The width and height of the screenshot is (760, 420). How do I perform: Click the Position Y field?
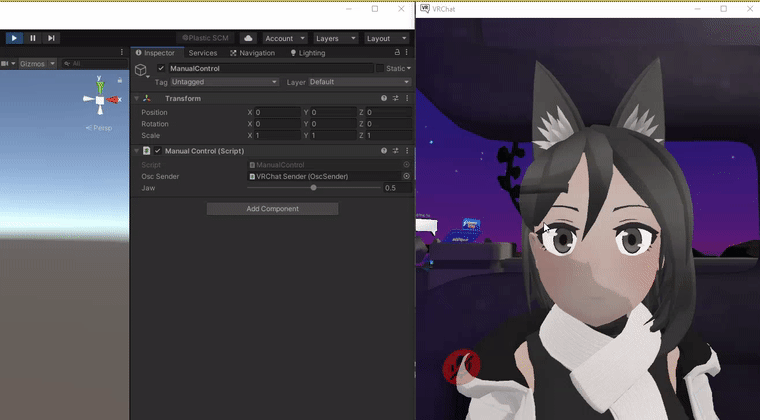point(333,112)
